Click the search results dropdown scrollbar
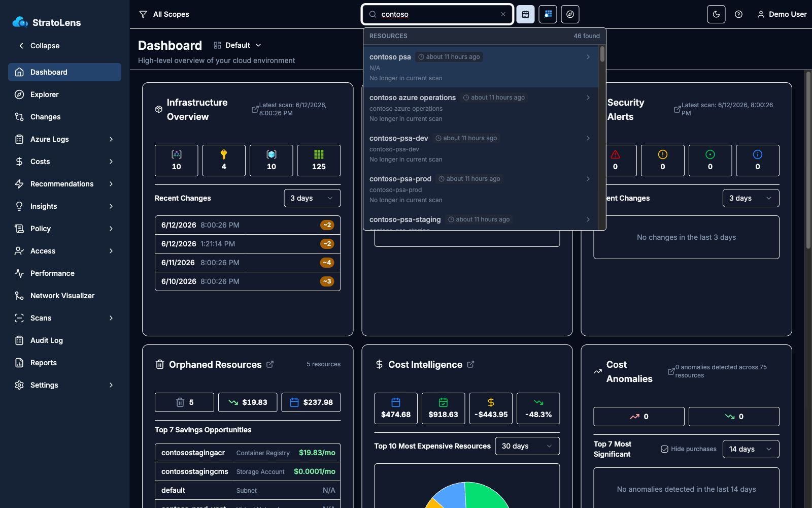The width and height of the screenshot is (812, 508). (x=602, y=54)
